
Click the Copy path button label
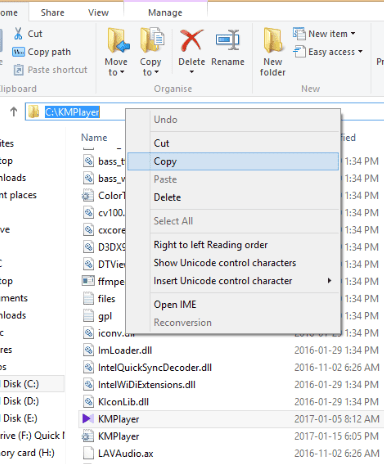49,52
